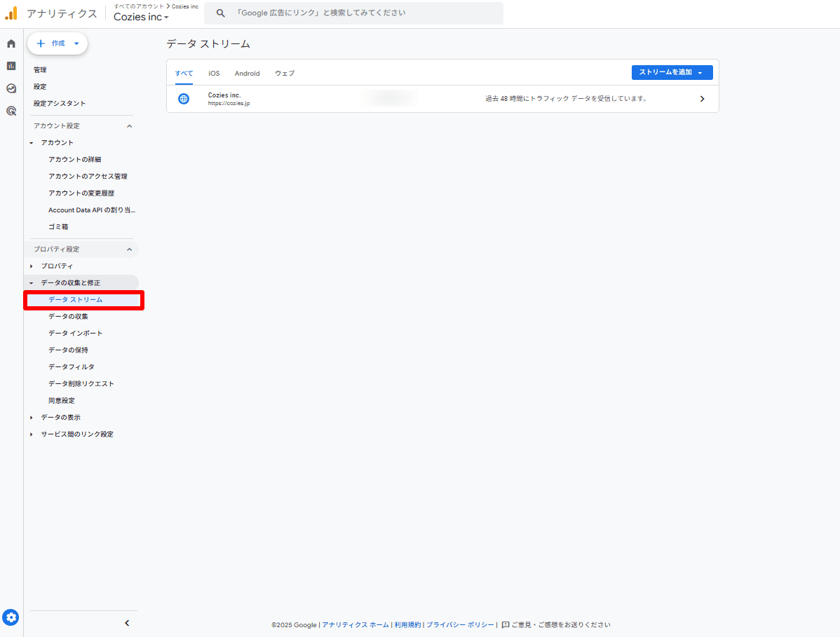
Task: Open the ストリームを追加 dropdown button
Action: click(672, 72)
